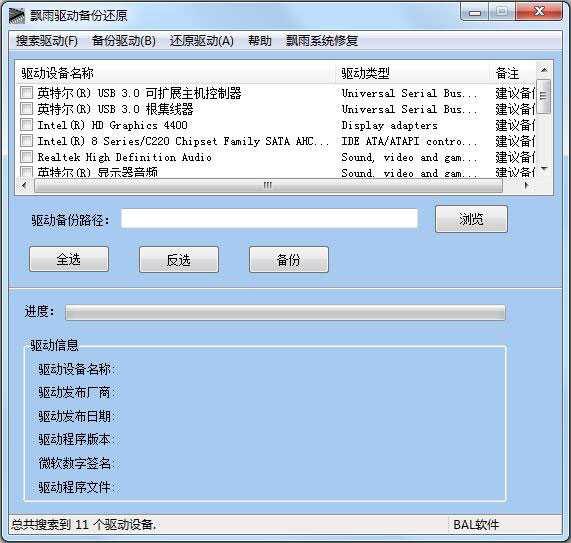
Task: Open the 飘雨系统修复 menu
Action: [x=322, y=40]
